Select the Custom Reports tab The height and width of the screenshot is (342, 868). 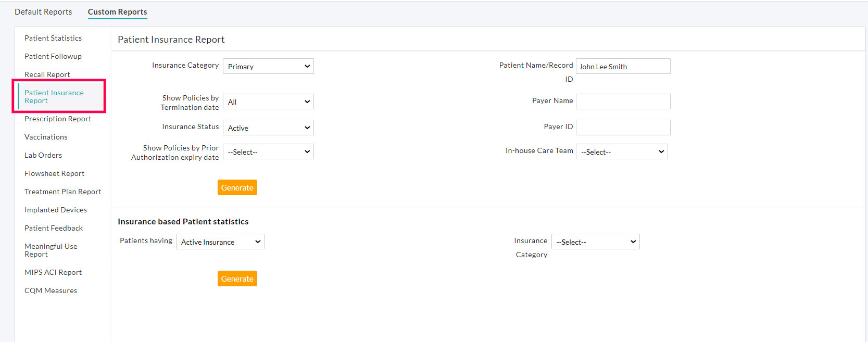tap(117, 12)
